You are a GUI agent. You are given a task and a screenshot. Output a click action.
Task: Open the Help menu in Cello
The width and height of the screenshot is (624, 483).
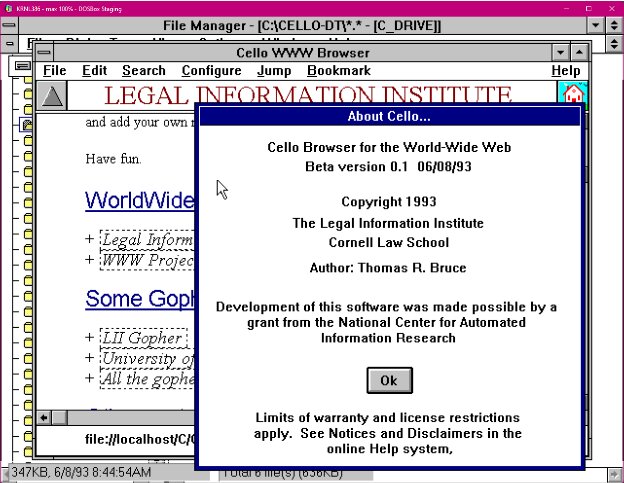coord(566,70)
